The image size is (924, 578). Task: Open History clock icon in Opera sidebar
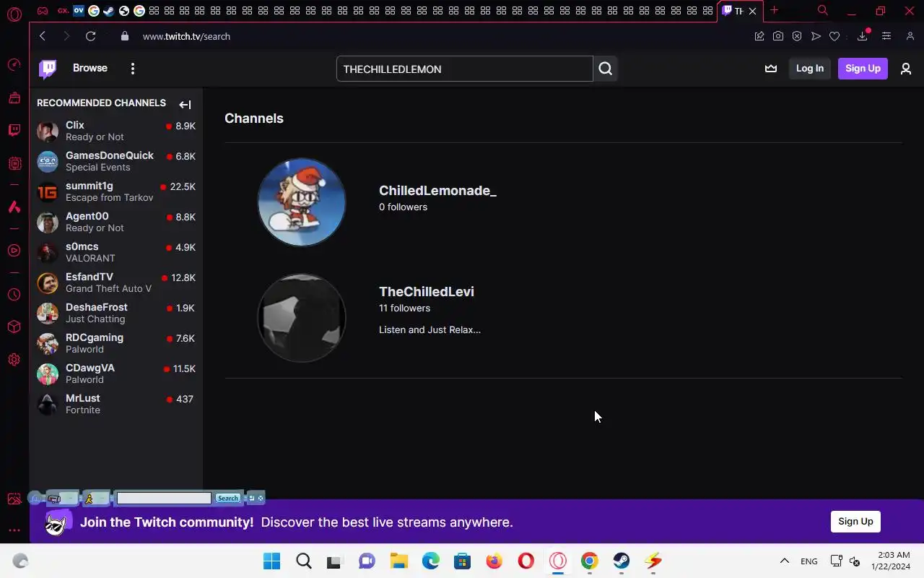[14, 295]
